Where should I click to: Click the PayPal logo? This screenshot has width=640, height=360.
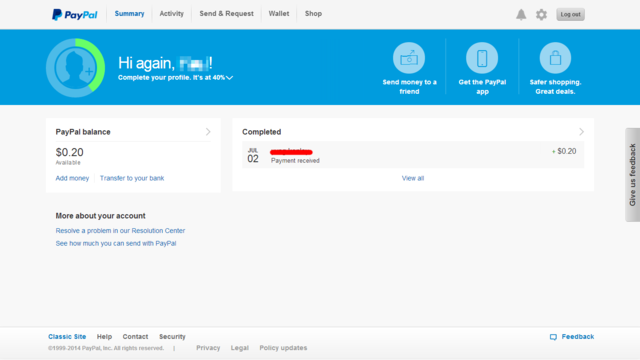pyautogui.click(x=74, y=15)
